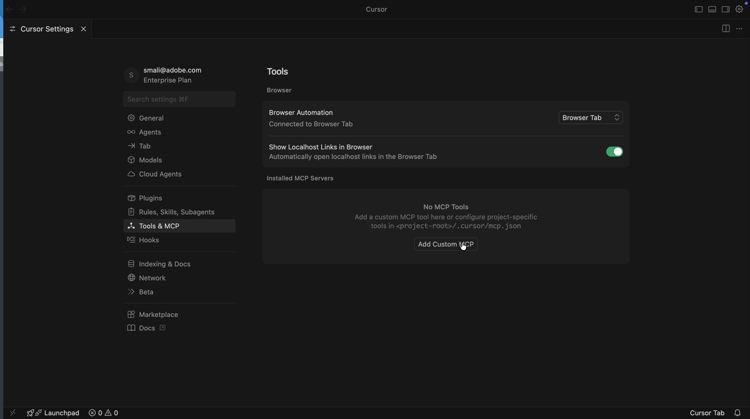This screenshot has width=750, height=419.
Task: Open settings gear in title bar
Action: coord(739,9)
